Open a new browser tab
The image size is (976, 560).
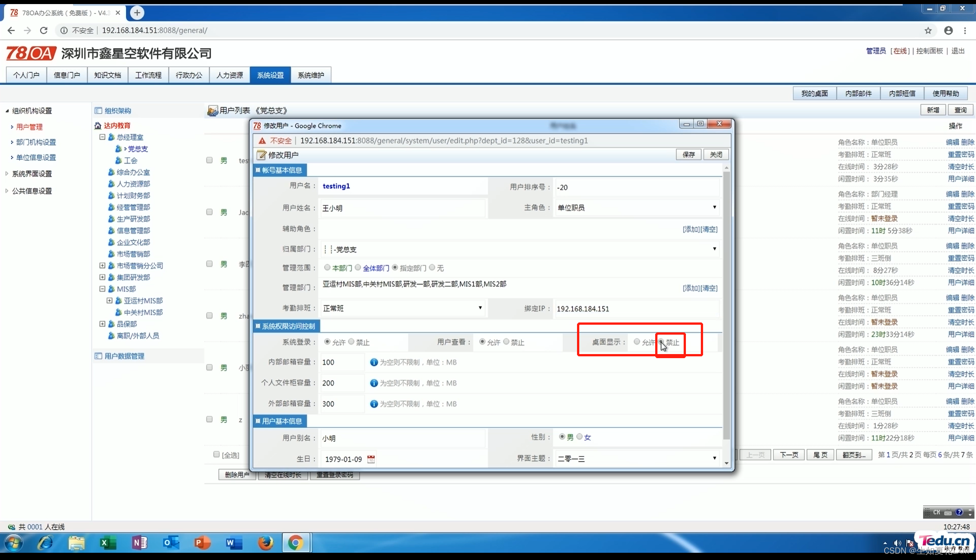pyautogui.click(x=137, y=13)
